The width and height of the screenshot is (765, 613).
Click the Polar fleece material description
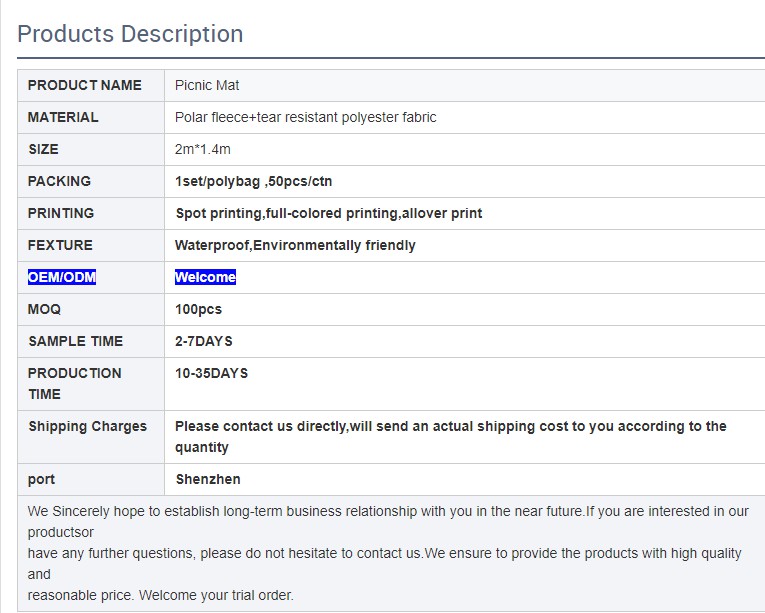point(305,117)
